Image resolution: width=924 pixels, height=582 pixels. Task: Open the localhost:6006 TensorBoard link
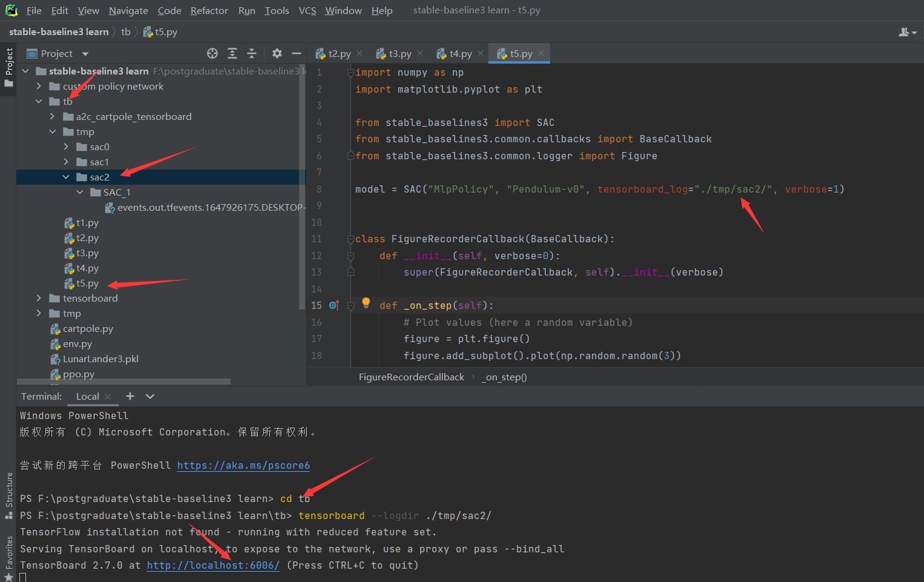click(x=213, y=565)
